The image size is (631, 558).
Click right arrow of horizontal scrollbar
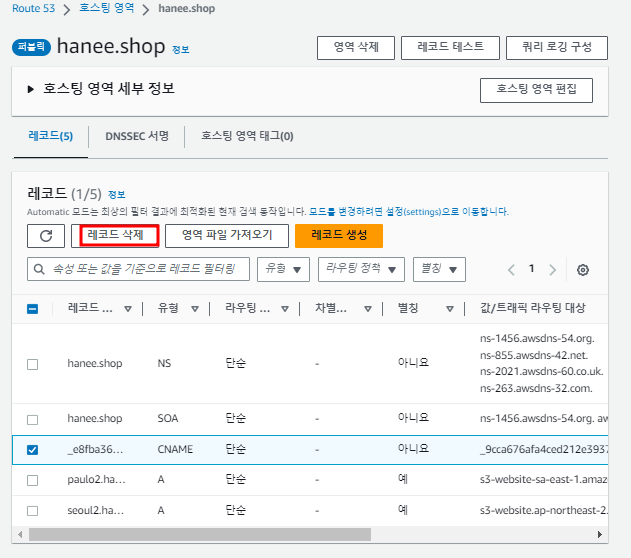click(x=600, y=535)
